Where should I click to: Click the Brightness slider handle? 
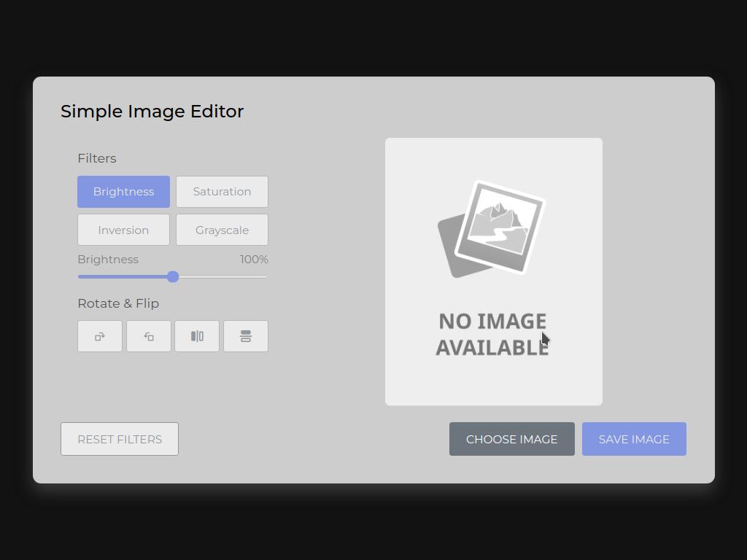click(x=173, y=277)
